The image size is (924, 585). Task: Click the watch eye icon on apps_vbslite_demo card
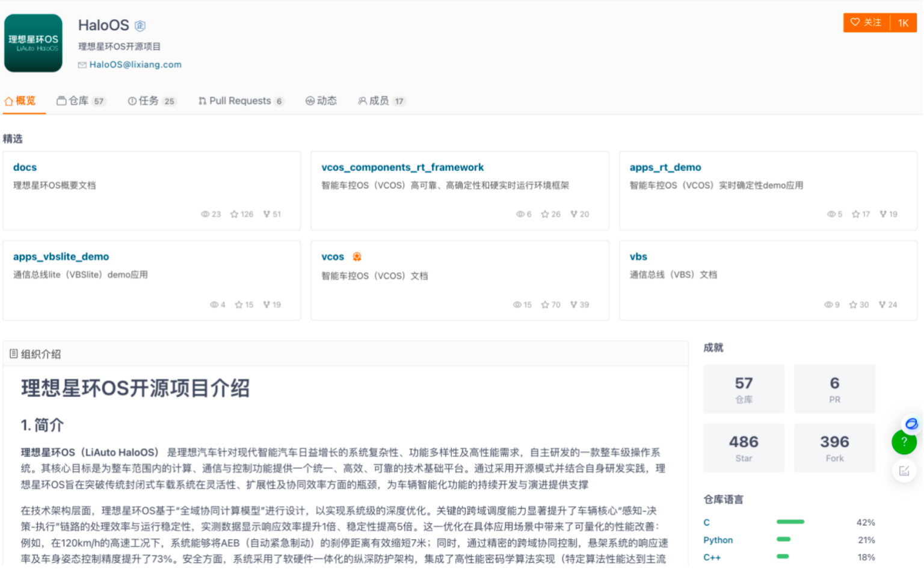214,305
